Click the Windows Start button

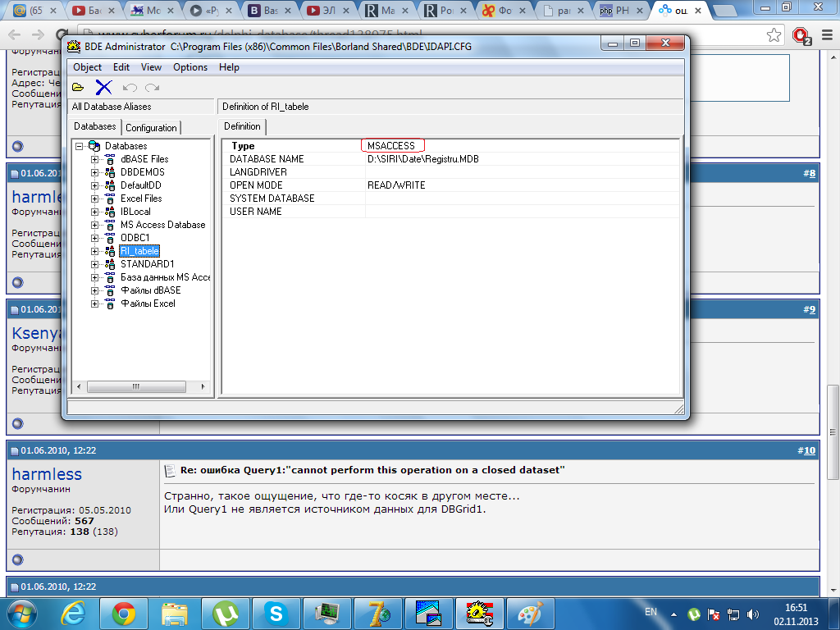(x=22, y=614)
